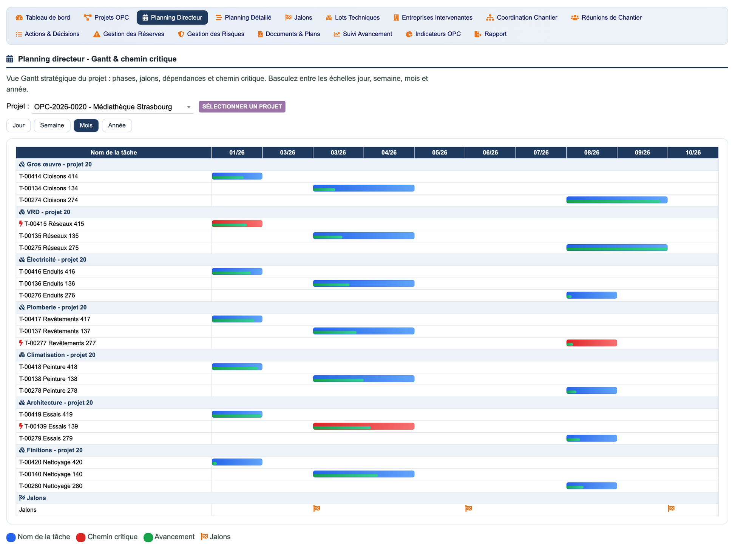Click the Plomberie - projet 20 group row
This screenshot has width=735, height=560.
pos(367,308)
